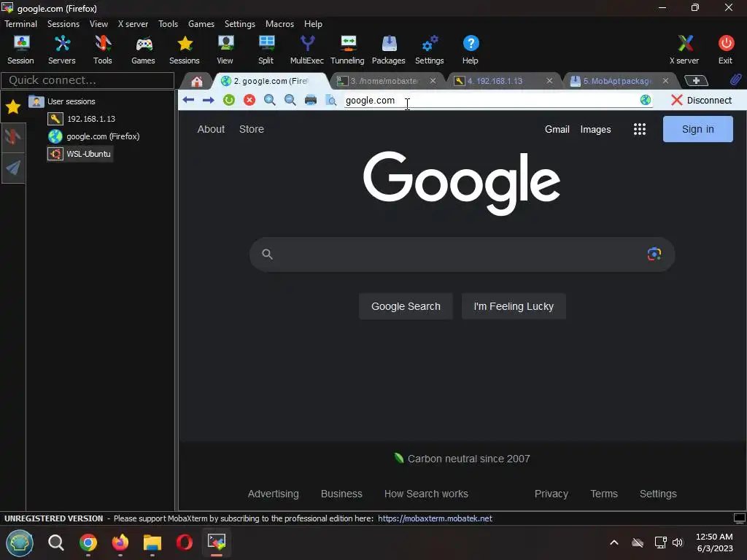Reload the page with the green refresh icon

click(229, 100)
